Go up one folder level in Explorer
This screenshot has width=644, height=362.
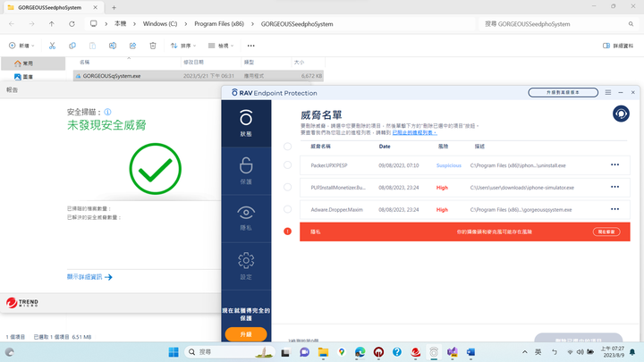pyautogui.click(x=51, y=24)
